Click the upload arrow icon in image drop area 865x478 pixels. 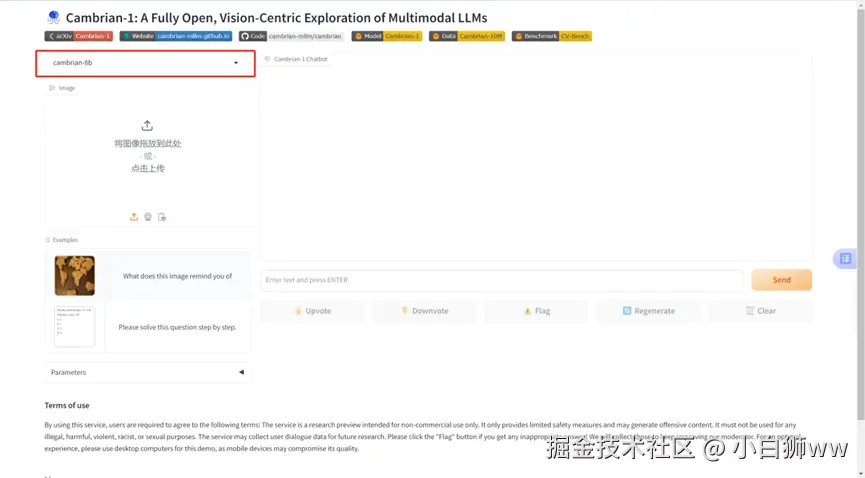pyautogui.click(x=147, y=126)
